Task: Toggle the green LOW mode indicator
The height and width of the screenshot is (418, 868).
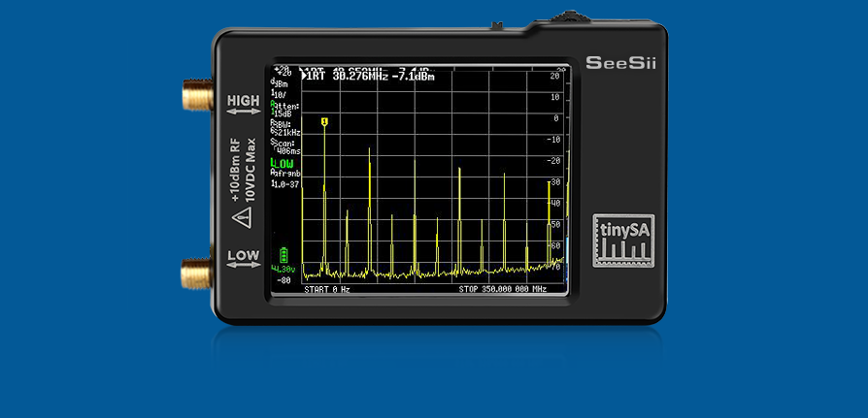Action: pyautogui.click(x=283, y=164)
